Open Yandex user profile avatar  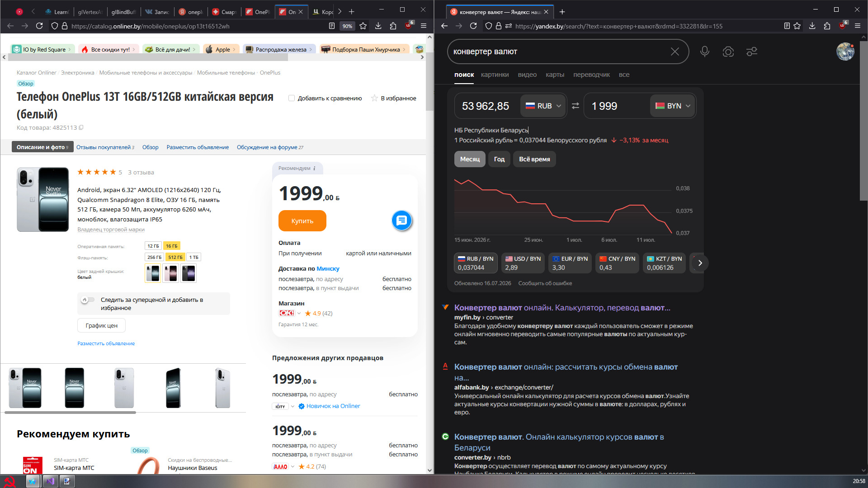click(x=845, y=52)
